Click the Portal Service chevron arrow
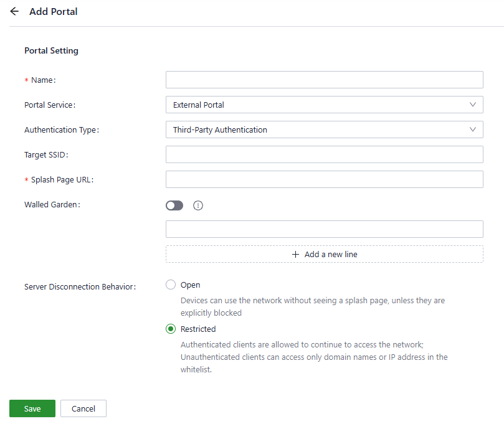The width and height of the screenshot is (504, 424). pos(473,105)
